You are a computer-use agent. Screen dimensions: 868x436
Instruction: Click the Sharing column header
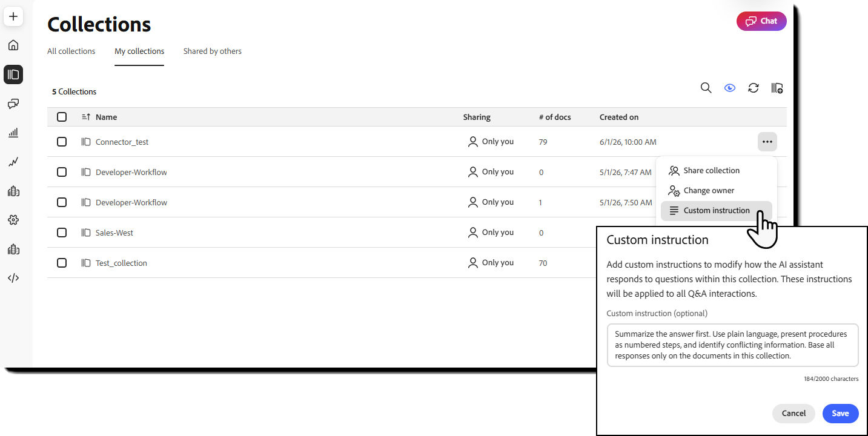[x=477, y=117]
